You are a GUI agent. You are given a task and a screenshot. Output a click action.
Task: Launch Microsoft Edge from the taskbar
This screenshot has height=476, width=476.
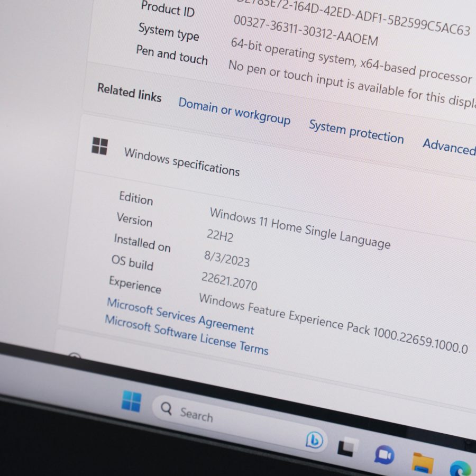pos(461,469)
